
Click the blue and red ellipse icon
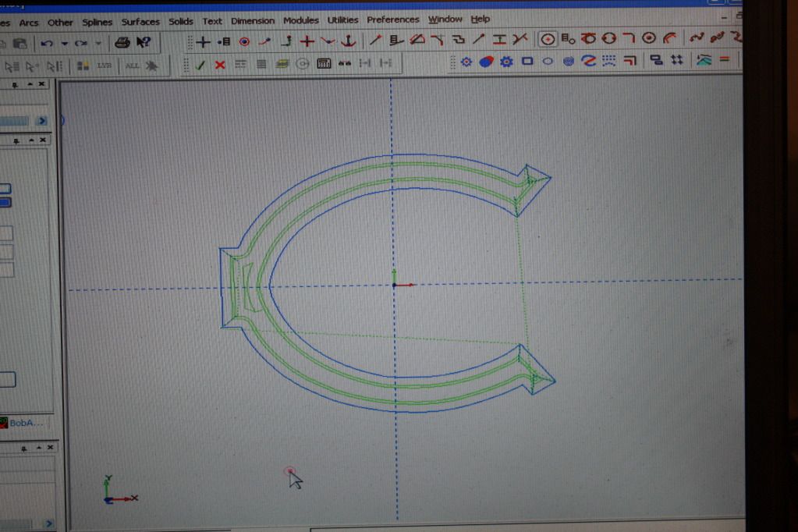click(x=487, y=62)
